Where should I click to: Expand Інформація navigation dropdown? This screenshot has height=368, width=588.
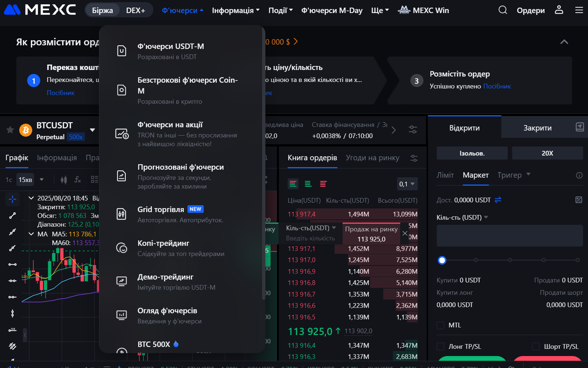tap(236, 11)
